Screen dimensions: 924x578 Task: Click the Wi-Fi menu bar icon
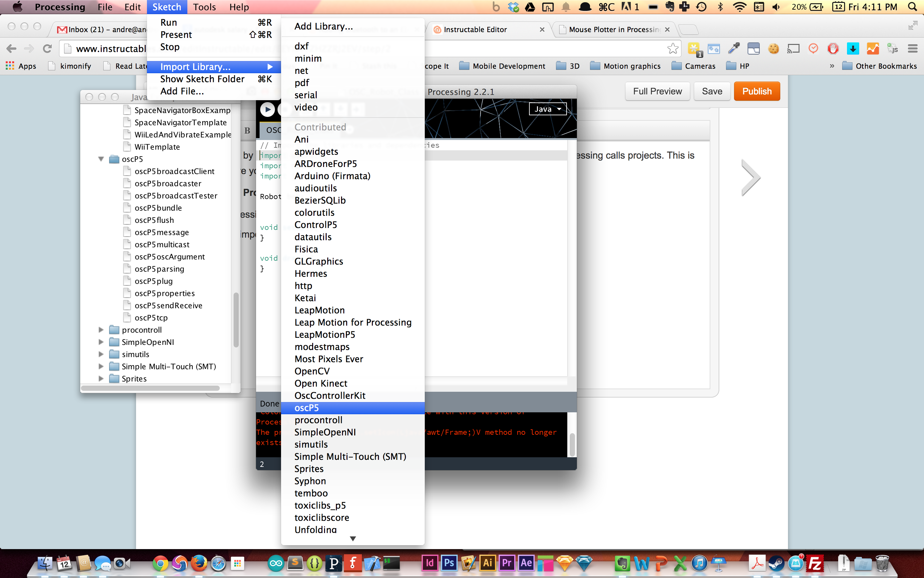740,7
